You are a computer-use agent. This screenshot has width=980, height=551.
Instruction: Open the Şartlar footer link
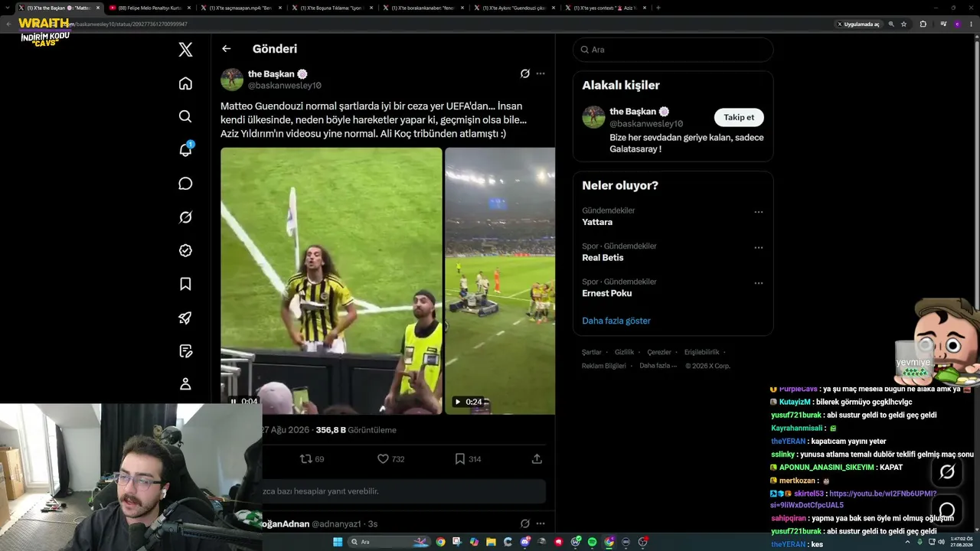coord(592,352)
